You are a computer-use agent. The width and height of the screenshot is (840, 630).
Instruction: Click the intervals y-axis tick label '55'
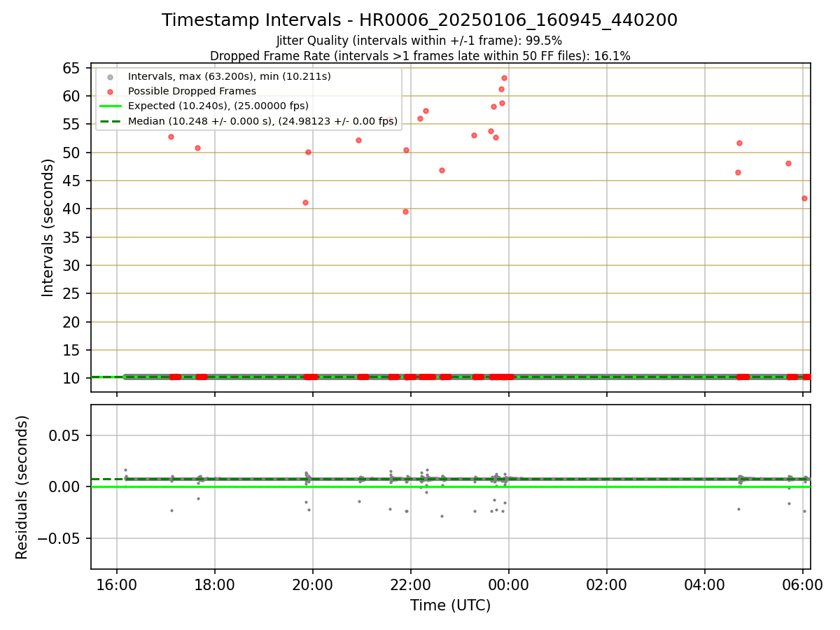[x=72, y=125]
